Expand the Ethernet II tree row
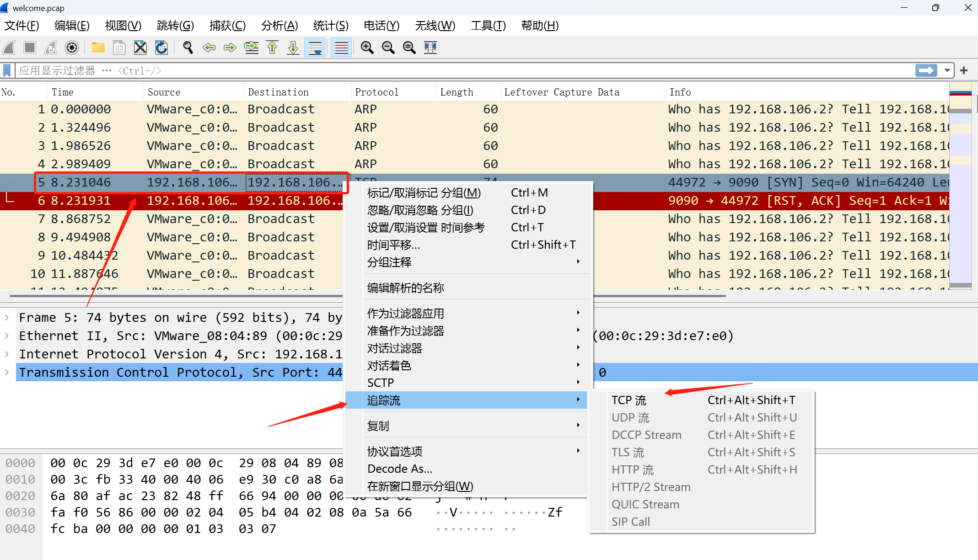 (7, 336)
